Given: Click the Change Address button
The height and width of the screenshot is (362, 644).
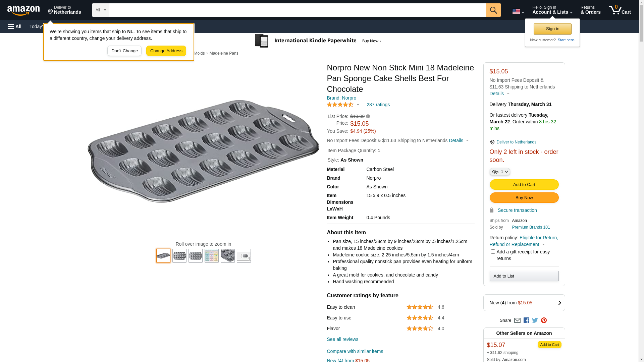Looking at the screenshot, I should [x=166, y=51].
